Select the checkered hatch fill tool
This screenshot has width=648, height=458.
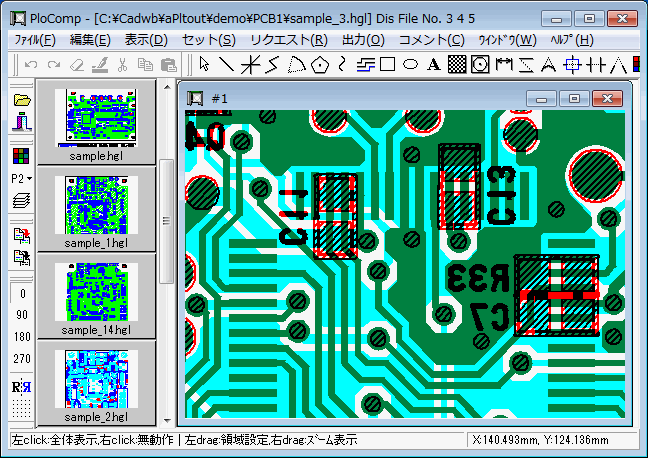coord(457,64)
